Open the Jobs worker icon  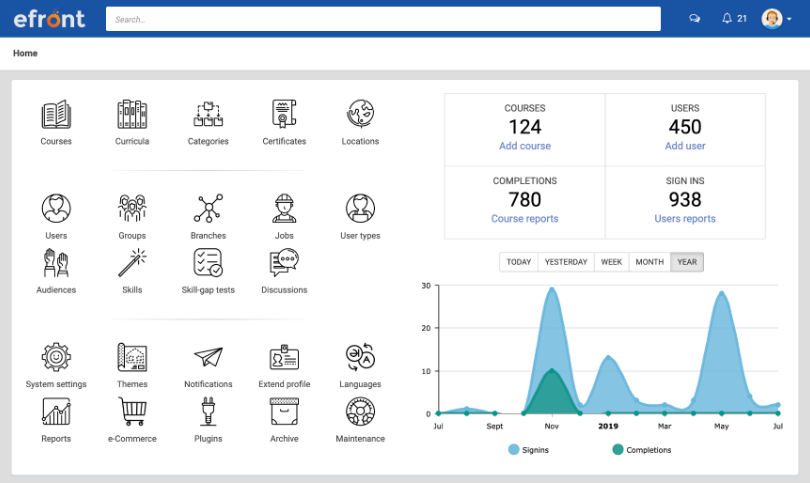click(284, 208)
